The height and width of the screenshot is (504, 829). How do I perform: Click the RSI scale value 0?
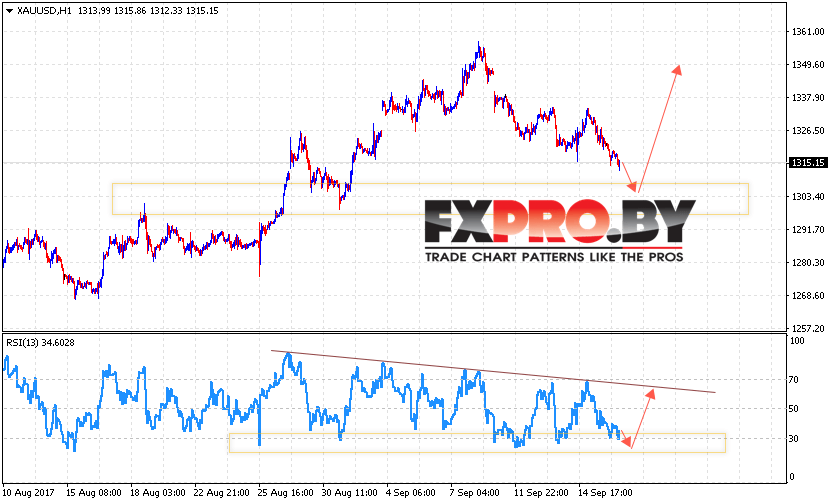(x=792, y=476)
